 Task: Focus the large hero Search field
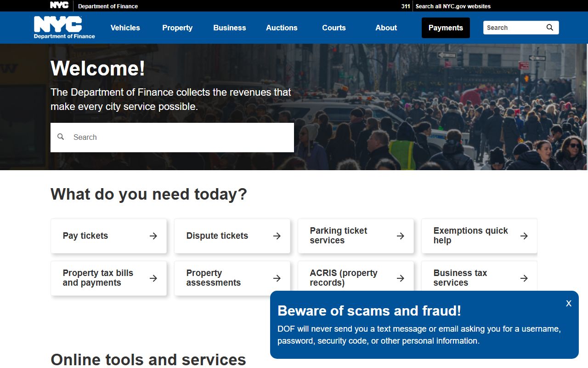[172, 137]
